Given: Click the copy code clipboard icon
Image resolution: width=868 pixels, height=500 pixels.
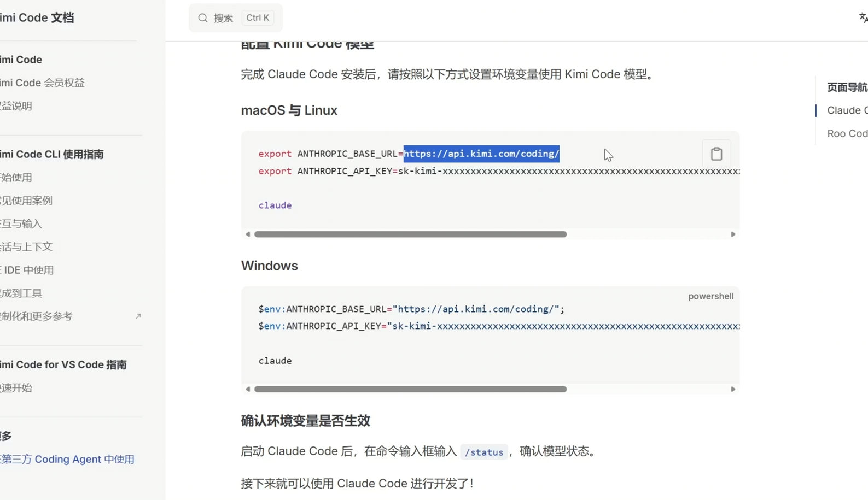Looking at the screenshot, I should [716, 154].
